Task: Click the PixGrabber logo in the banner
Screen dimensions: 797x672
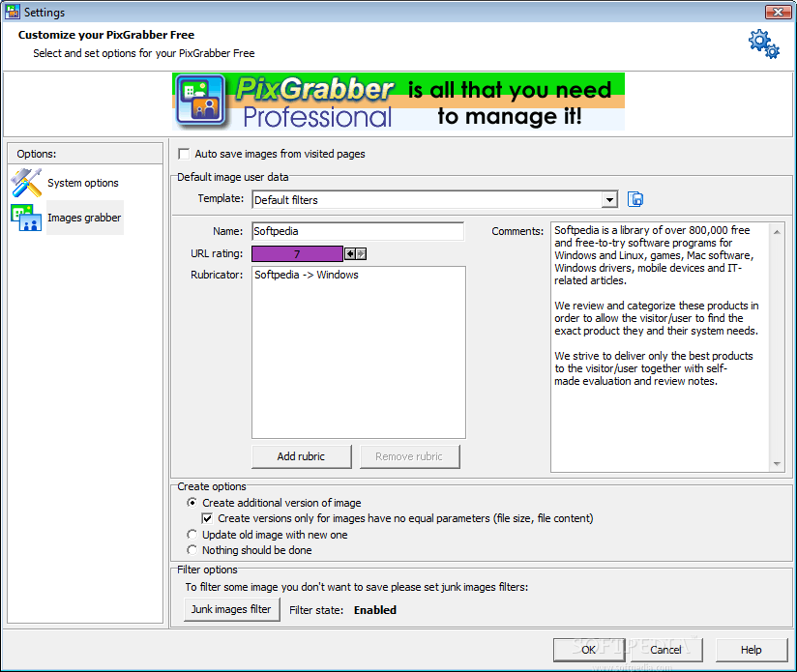Action: pos(201,102)
